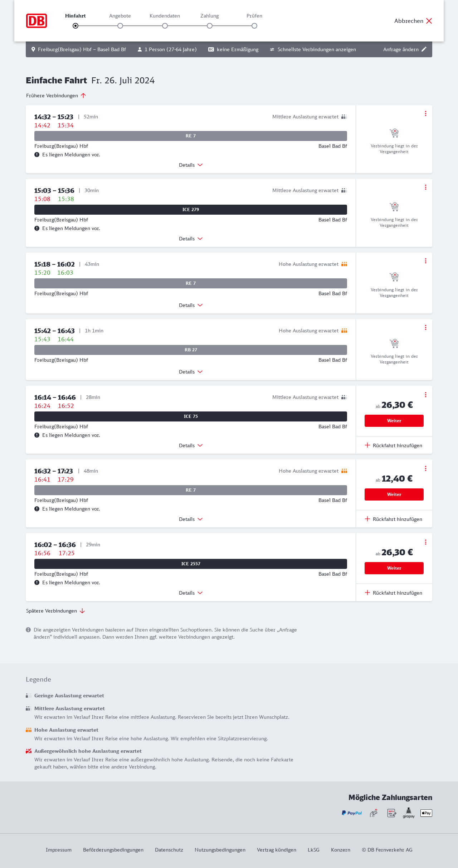Select the Angebote step circle

tap(120, 26)
